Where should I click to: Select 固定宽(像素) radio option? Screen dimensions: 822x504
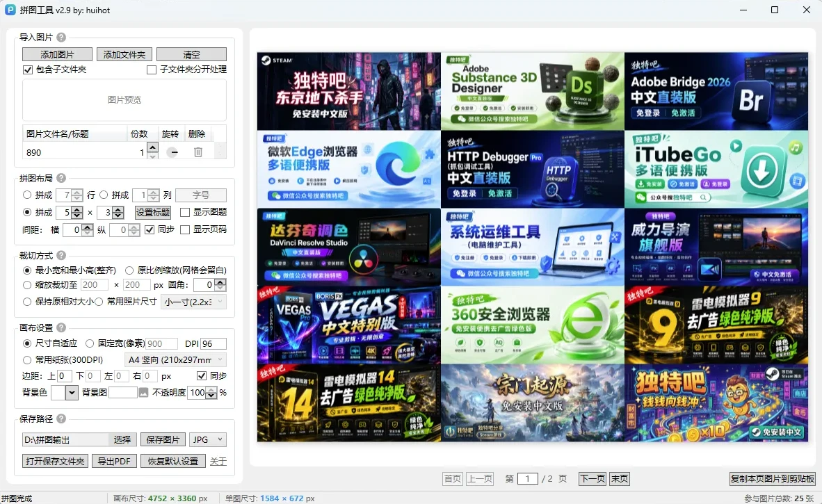coord(90,343)
